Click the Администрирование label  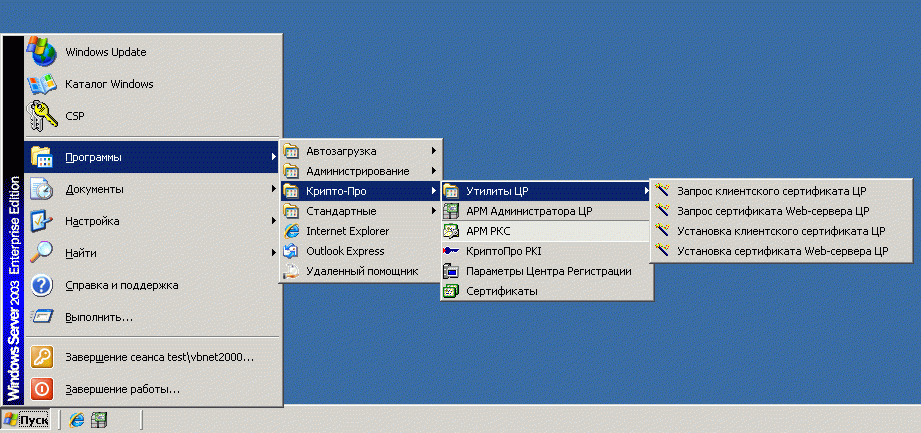[x=358, y=171]
